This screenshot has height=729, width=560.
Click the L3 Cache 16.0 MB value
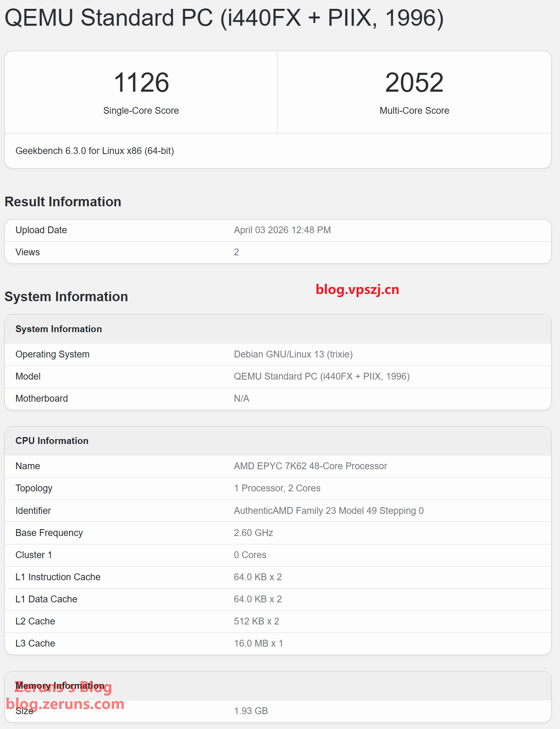[x=258, y=643]
